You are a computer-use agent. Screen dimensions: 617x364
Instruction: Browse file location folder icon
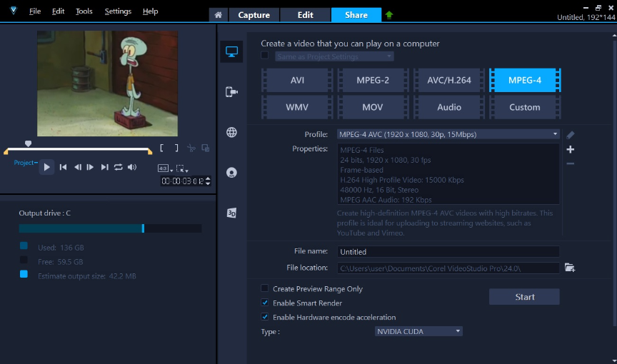[570, 268]
